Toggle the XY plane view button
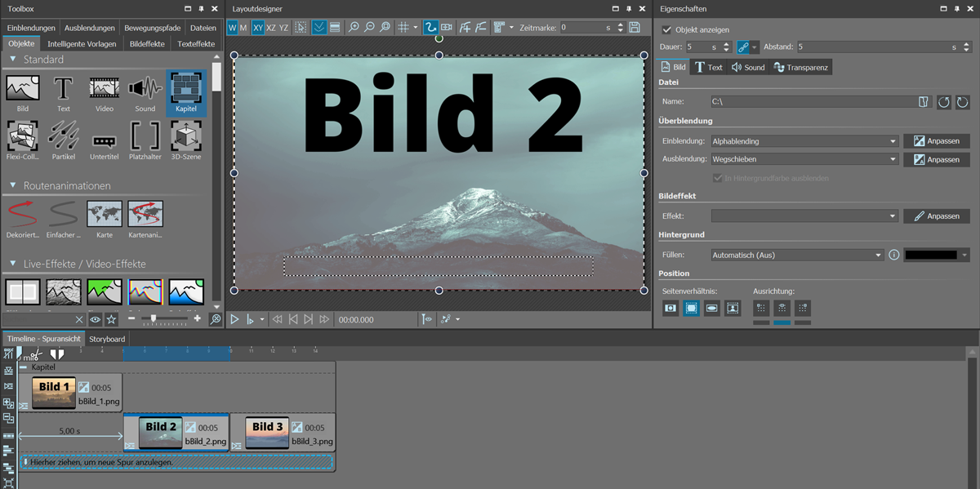This screenshot has width=980, height=489. click(258, 28)
